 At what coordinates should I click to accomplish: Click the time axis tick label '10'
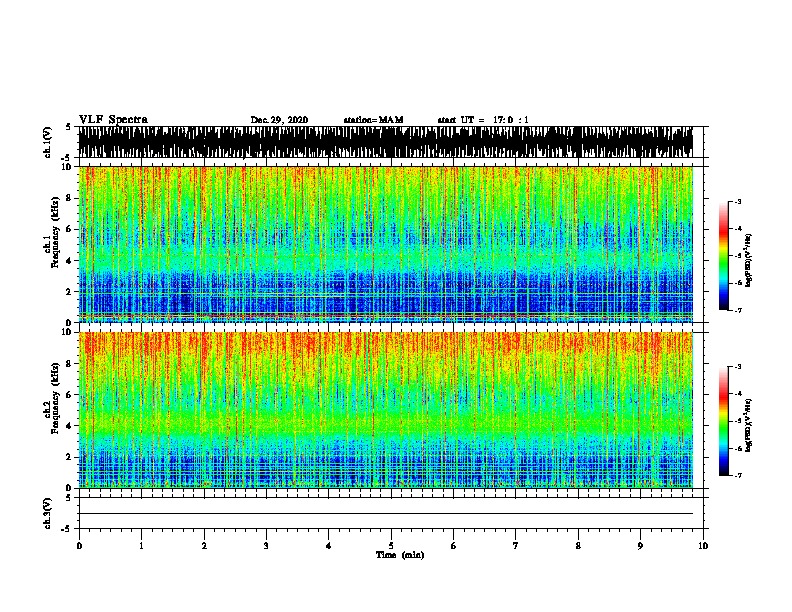(x=703, y=546)
